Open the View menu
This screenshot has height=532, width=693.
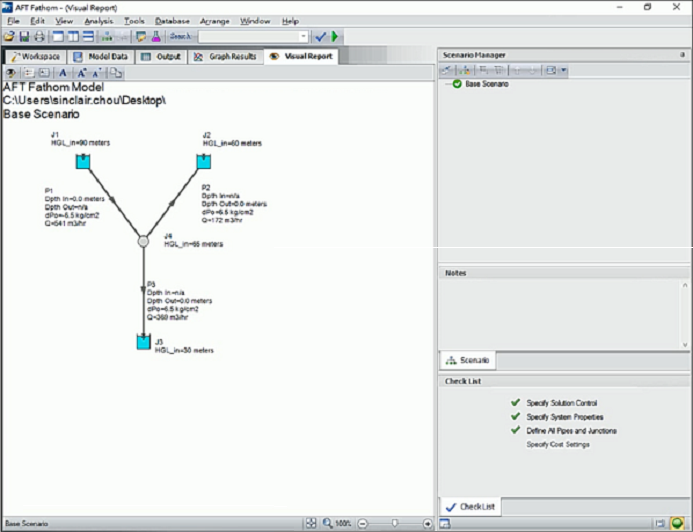point(64,21)
